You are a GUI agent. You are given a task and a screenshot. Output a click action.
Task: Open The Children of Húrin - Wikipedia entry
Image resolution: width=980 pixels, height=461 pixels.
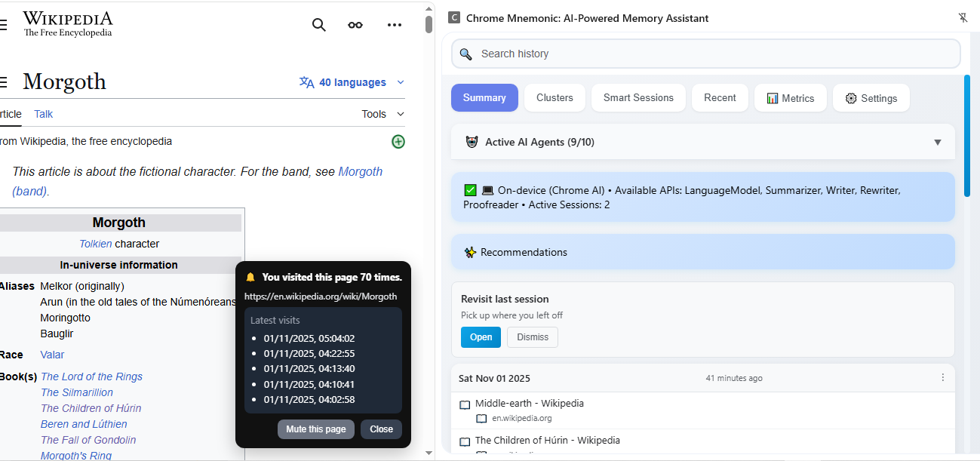tap(548, 441)
